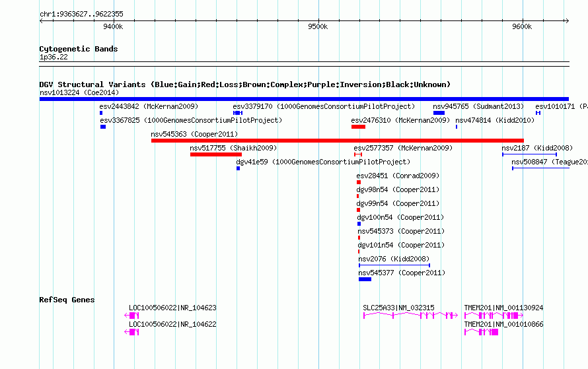
Task: Select the nsv2076 thin blue span line
Action: click(x=394, y=265)
